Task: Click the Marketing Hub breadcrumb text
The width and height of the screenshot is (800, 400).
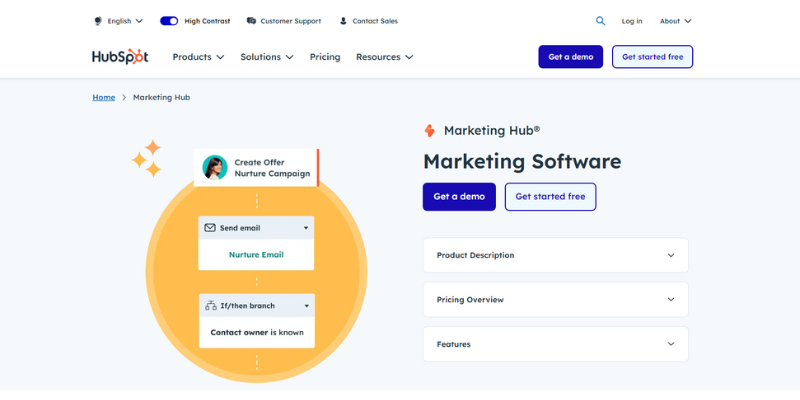Action: (x=161, y=97)
